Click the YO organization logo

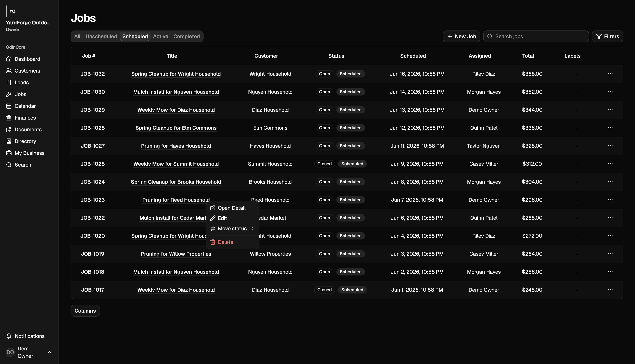12,11
